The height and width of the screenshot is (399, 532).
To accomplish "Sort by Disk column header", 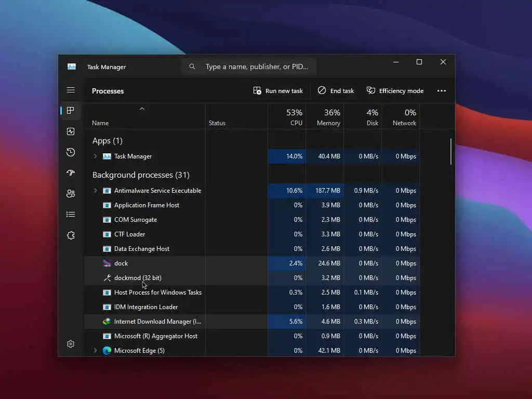I will coord(363,117).
